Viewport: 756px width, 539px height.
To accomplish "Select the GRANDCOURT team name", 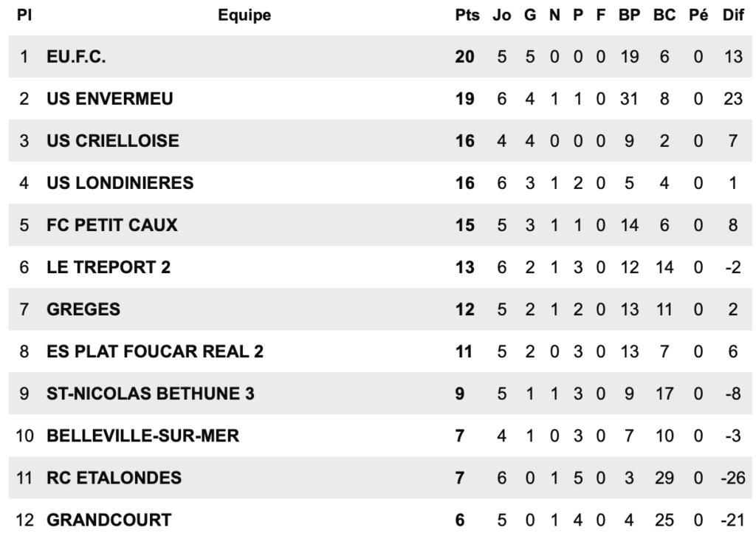I will pyautogui.click(x=109, y=520).
